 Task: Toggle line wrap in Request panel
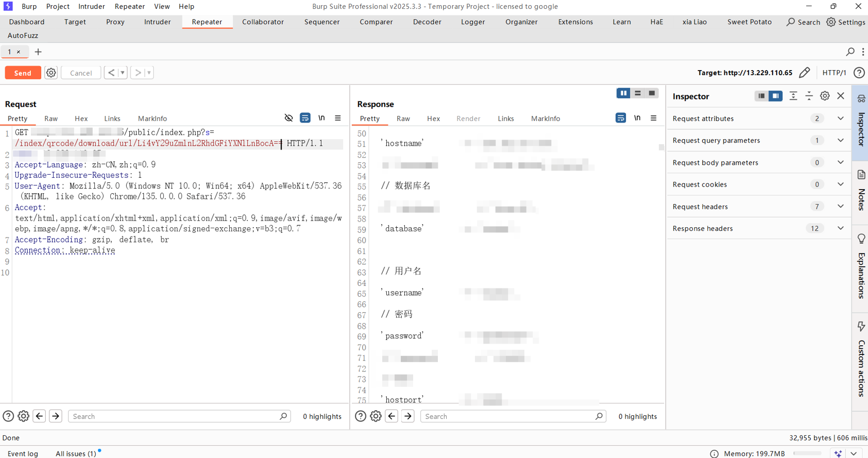click(x=305, y=118)
